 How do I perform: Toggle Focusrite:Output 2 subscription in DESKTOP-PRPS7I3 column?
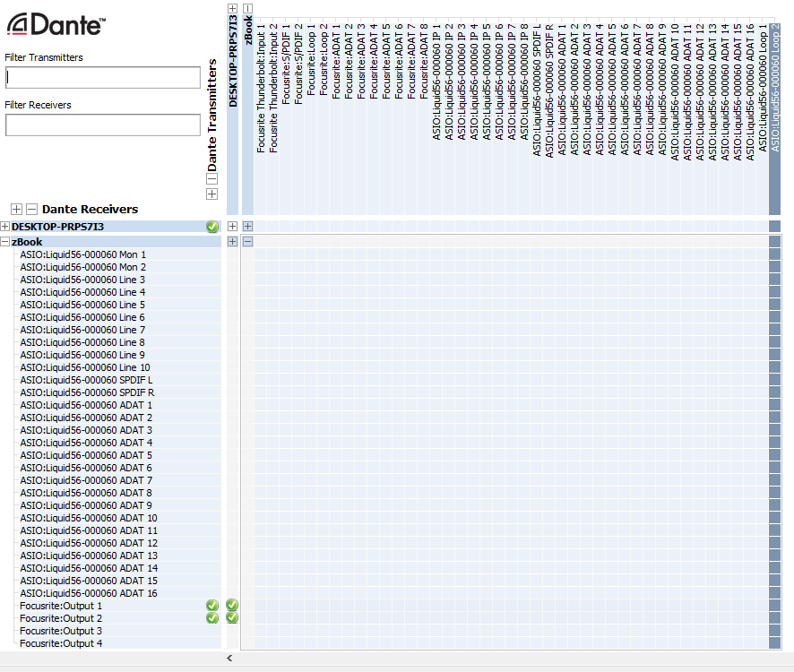pos(232,617)
